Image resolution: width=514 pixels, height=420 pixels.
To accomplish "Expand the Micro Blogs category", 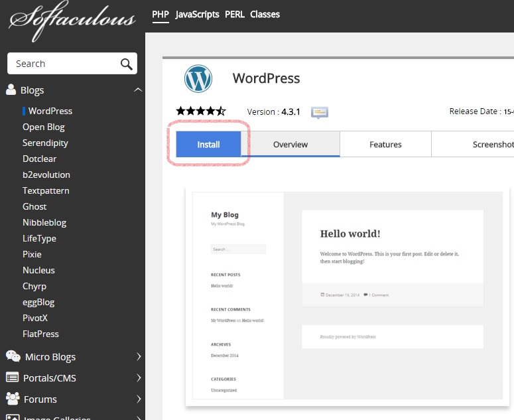I will 139,356.
